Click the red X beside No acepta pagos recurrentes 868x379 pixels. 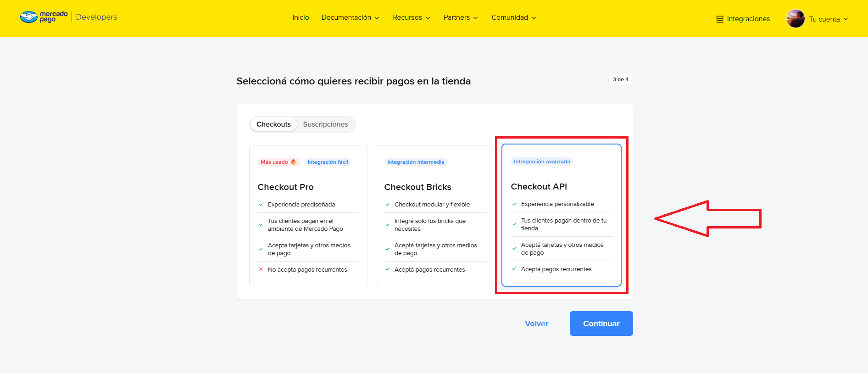(x=261, y=269)
